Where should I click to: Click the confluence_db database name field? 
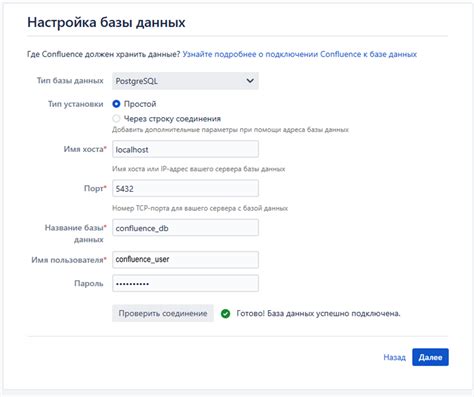tap(185, 228)
